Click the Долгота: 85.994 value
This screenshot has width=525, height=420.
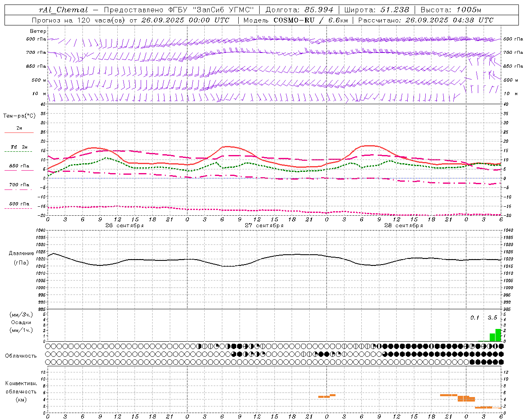click(299, 10)
